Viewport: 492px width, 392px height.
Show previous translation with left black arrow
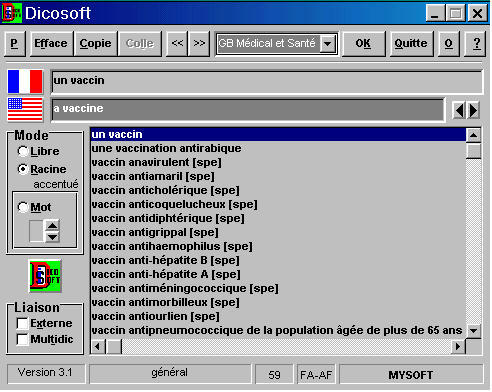(x=459, y=110)
